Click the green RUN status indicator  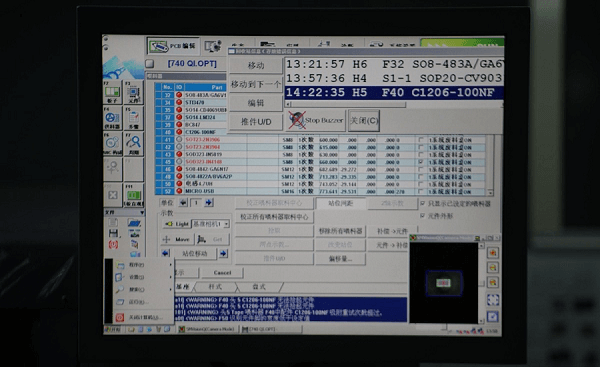click(462, 42)
